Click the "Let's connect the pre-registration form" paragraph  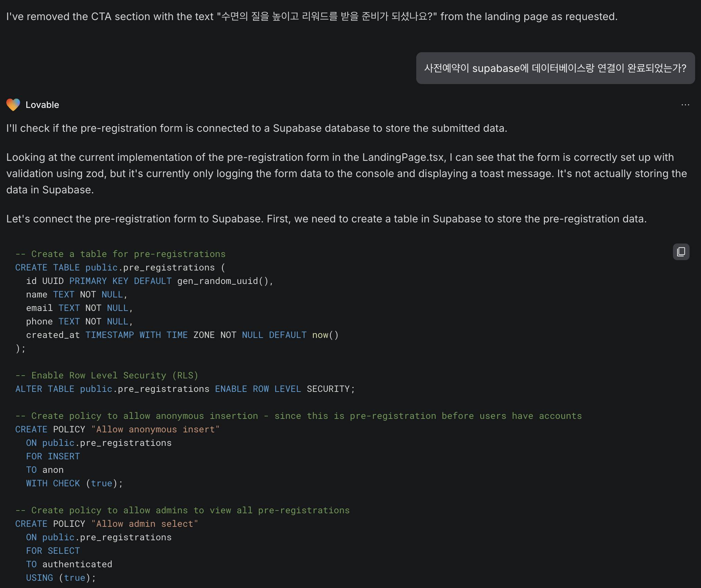click(x=326, y=219)
